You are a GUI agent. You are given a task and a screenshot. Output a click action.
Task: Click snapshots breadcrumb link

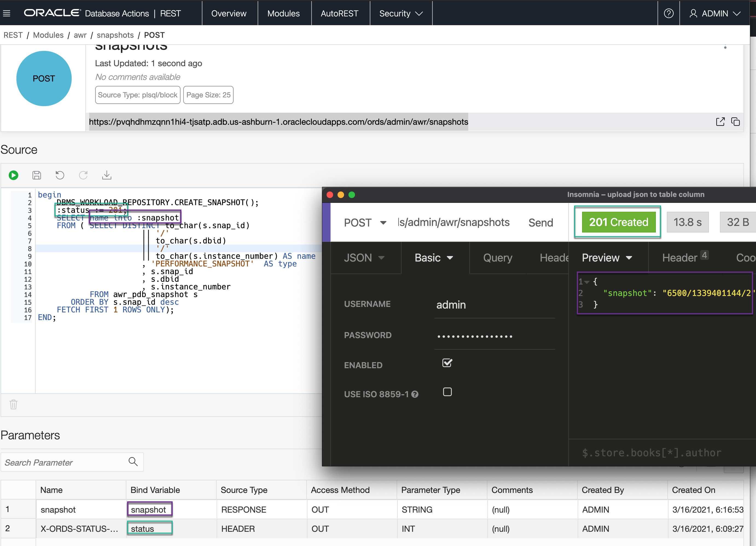click(x=115, y=35)
